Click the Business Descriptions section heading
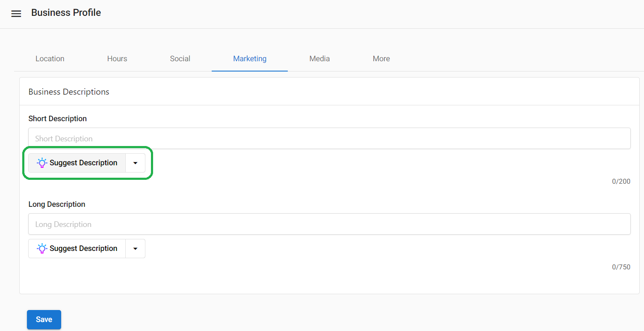The image size is (644, 331). pyautogui.click(x=68, y=91)
